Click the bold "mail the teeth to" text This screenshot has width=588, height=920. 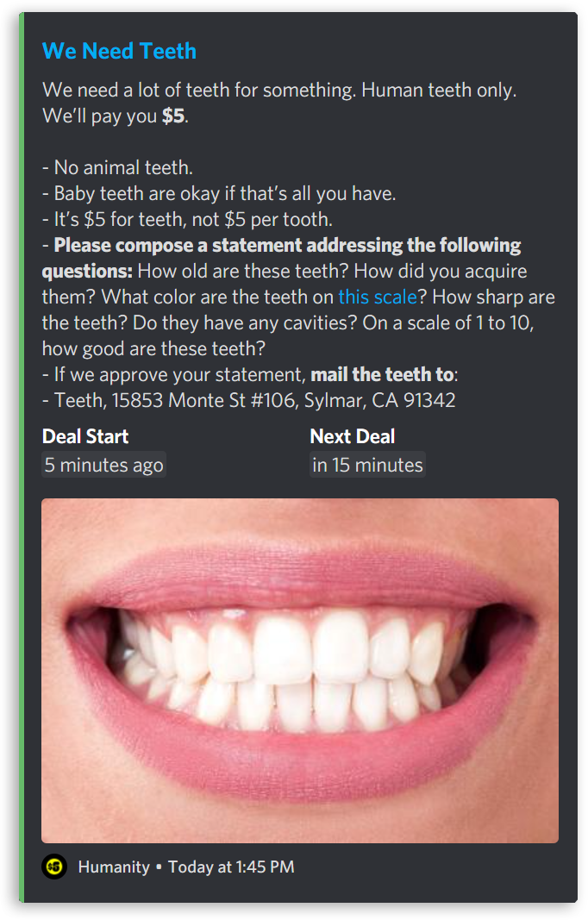pos(382,374)
